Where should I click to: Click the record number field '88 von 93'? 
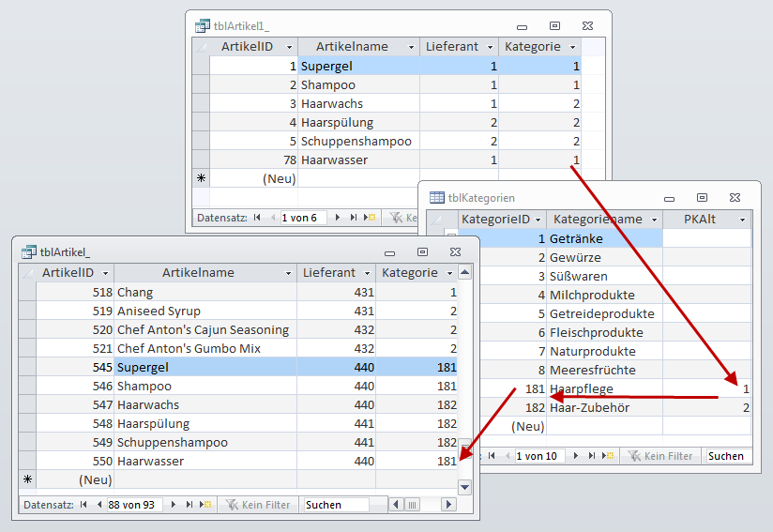click(135, 505)
